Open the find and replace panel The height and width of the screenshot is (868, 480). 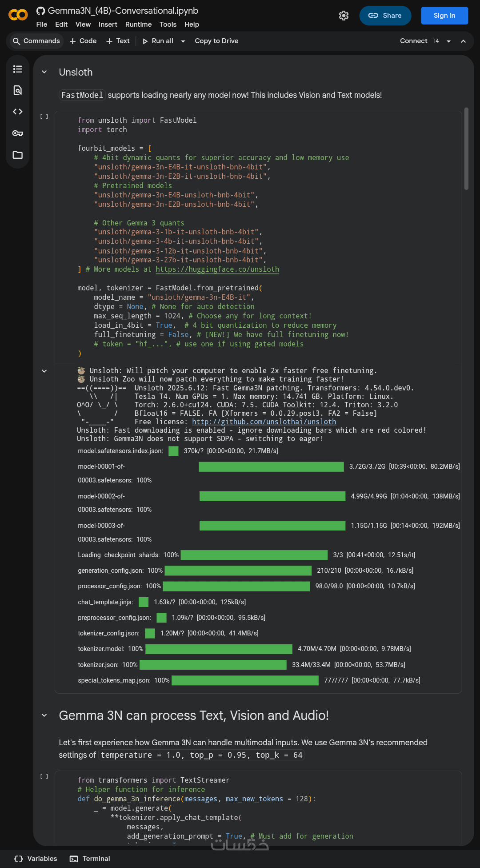click(18, 90)
